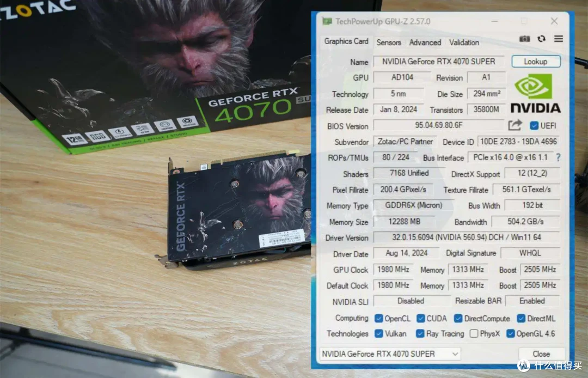Click the Subvendor value Zotac/PC Partner
The image size is (588, 378).
click(405, 142)
